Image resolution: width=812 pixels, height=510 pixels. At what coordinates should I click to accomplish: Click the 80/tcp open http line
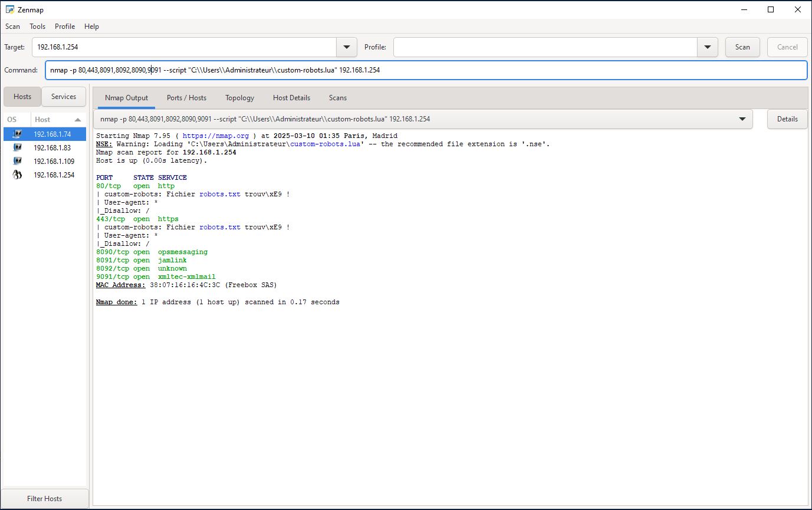click(x=136, y=186)
